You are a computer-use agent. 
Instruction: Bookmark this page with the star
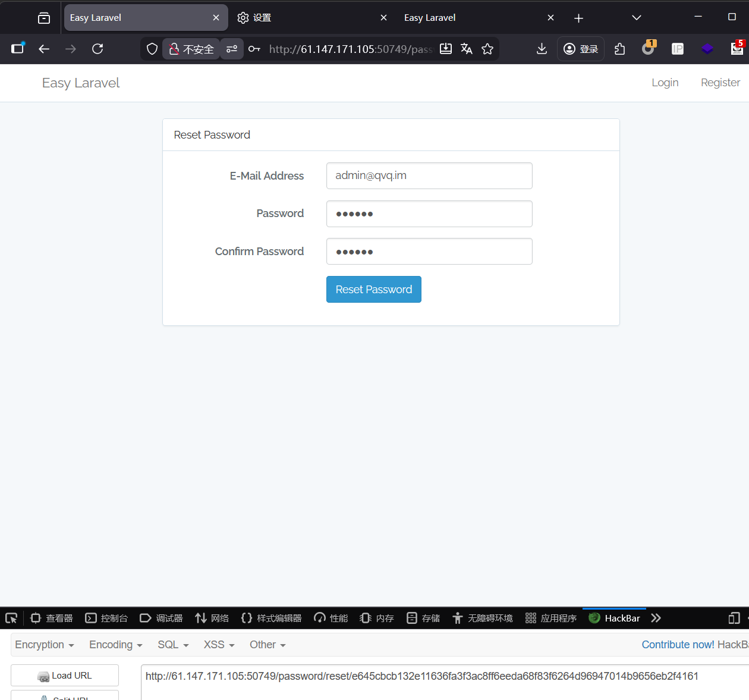[487, 49]
